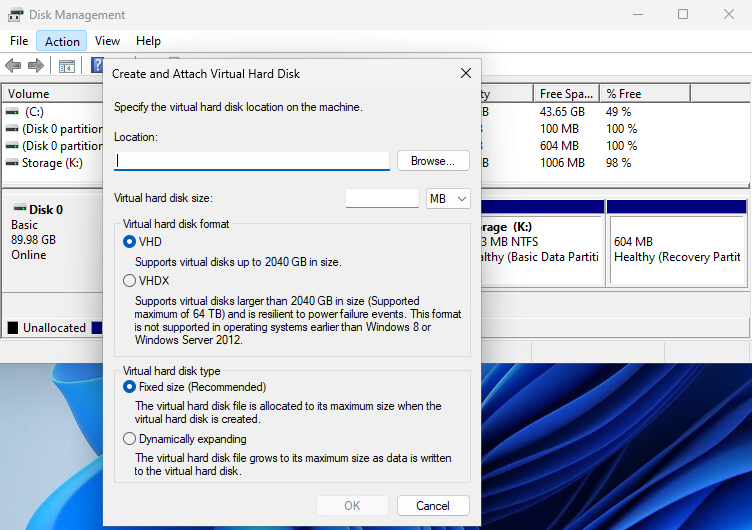This screenshot has height=530, width=752.
Task: Click the disk icon next to Disk 0
Action: [x=20, y=208]
